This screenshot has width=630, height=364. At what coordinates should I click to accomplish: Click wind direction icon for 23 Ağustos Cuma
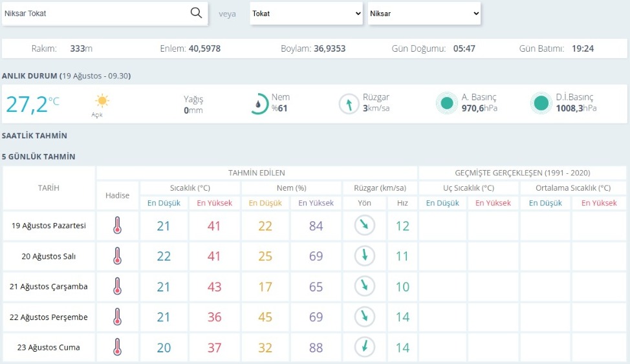365,347
